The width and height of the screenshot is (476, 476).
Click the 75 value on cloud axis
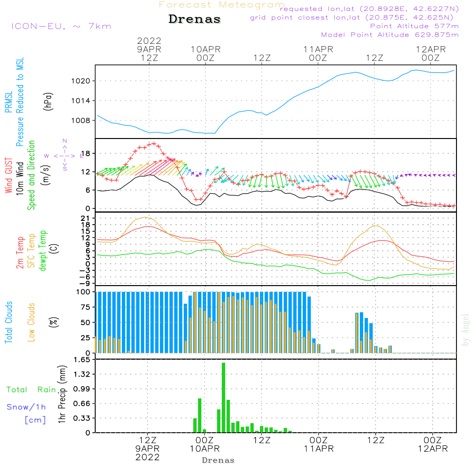[85, 307]
